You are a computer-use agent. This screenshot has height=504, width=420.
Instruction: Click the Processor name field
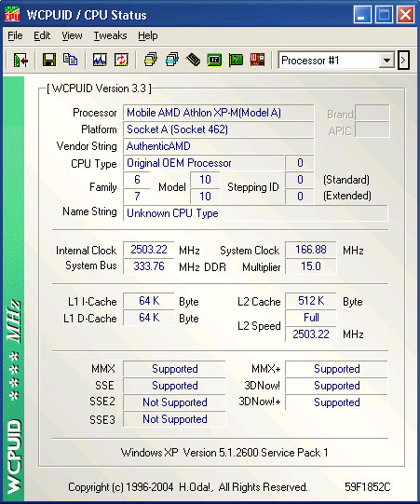[219, 113]
